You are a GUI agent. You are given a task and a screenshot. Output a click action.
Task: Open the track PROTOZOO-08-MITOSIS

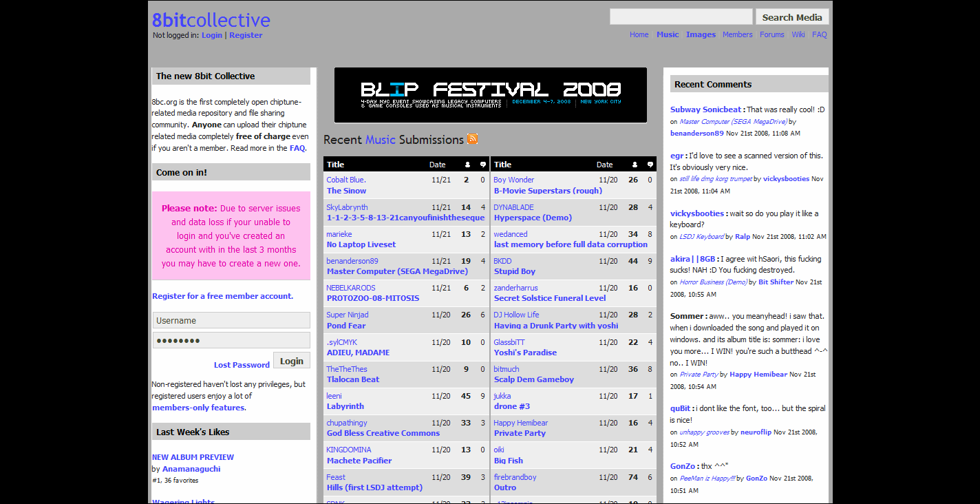[x=373, y=298]
